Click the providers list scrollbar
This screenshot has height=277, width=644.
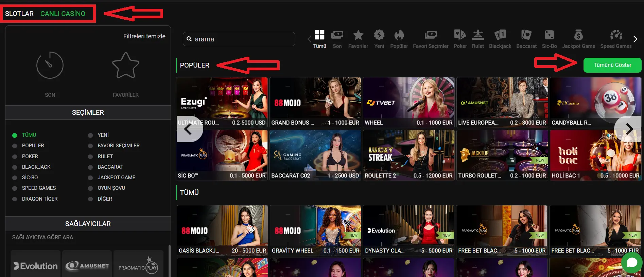pos(169,261)
